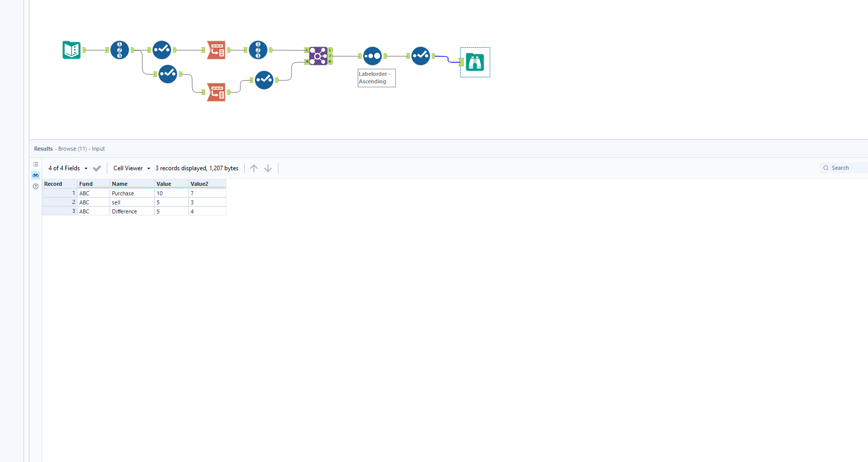
Task: Click the upper orange Cross Tab tool
Action: pos(216,50)
